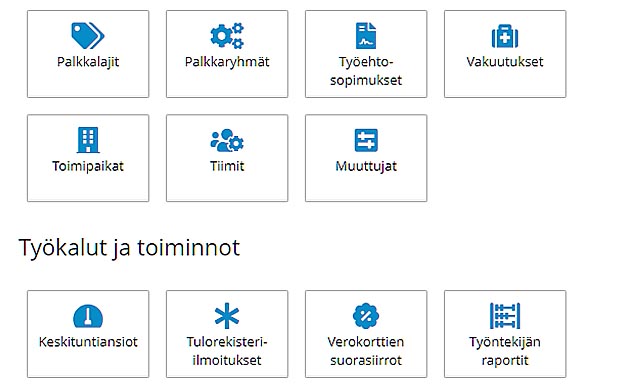Click the Tulorekisteri-ilmoitukset asterisk icon
Image resolution: width=640 pixels, height=385 pixels.
click(227, 316)
